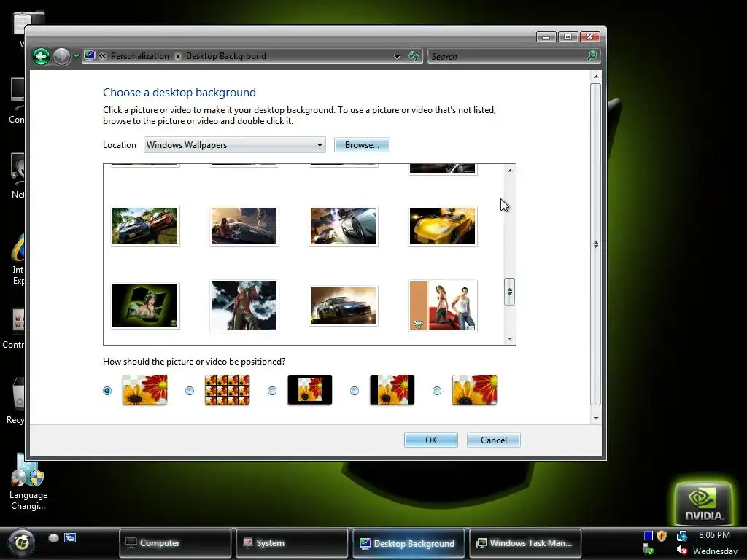Click the centered flower on black preview
Image resolution: width=747 pixels, height=560 pixels.
pos(309,389)
